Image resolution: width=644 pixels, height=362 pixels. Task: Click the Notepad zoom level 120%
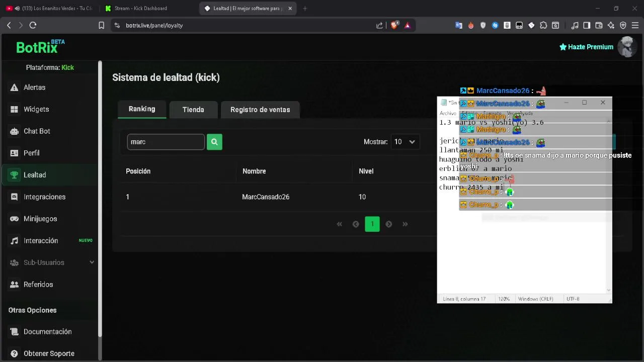point(504,299)
